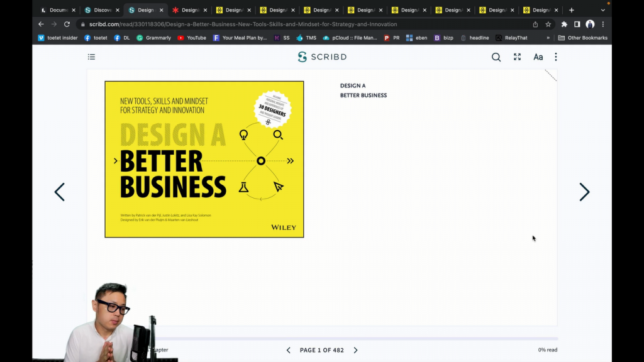Go to the Scribd logo home link
Image resolution: width=644 pixels, height=362 pixels.
pyautogui.click(x=323, y=57)
